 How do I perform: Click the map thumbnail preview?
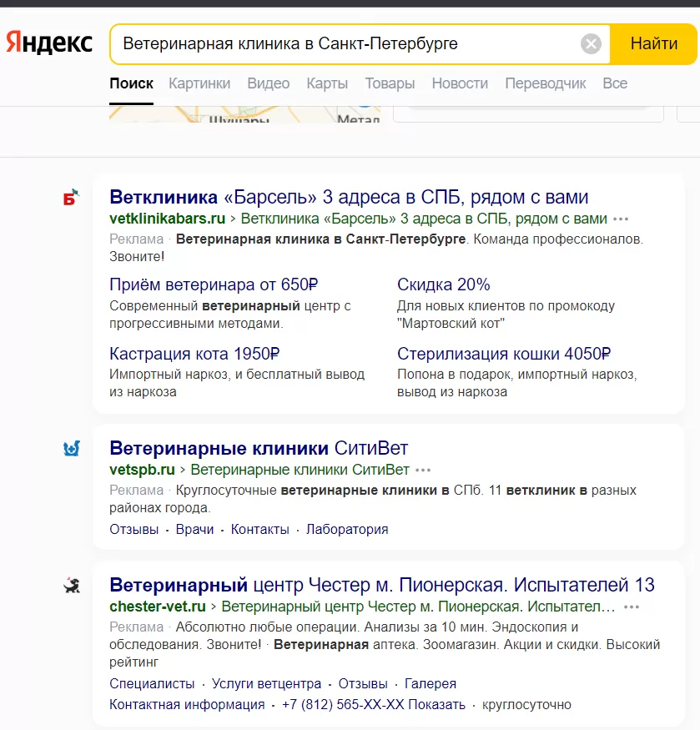[244, 115]
